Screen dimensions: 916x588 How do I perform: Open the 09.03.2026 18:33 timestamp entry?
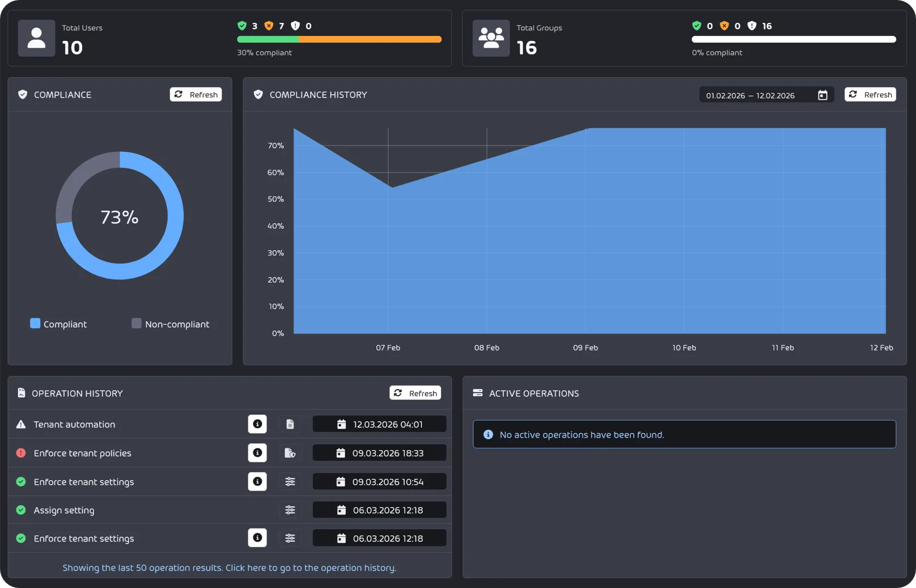[379, 453]
